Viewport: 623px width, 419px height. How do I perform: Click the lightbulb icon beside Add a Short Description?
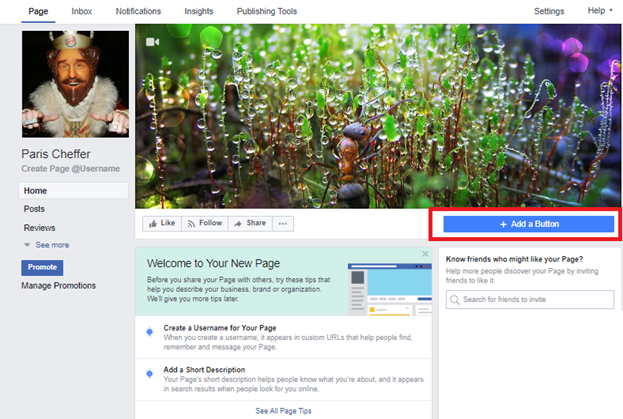coord(150,374)
